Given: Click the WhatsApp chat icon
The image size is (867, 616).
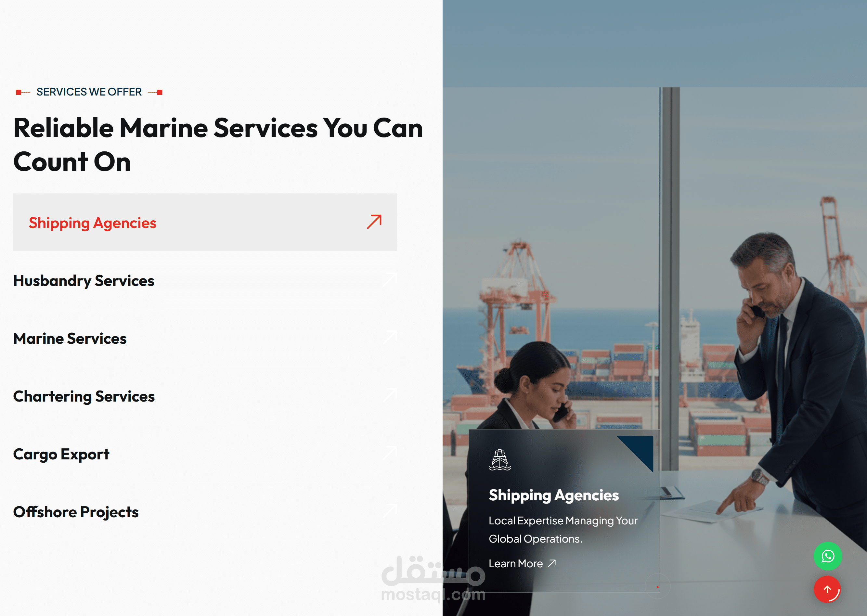Looking at the screenshot, I should tap(828, 556).
